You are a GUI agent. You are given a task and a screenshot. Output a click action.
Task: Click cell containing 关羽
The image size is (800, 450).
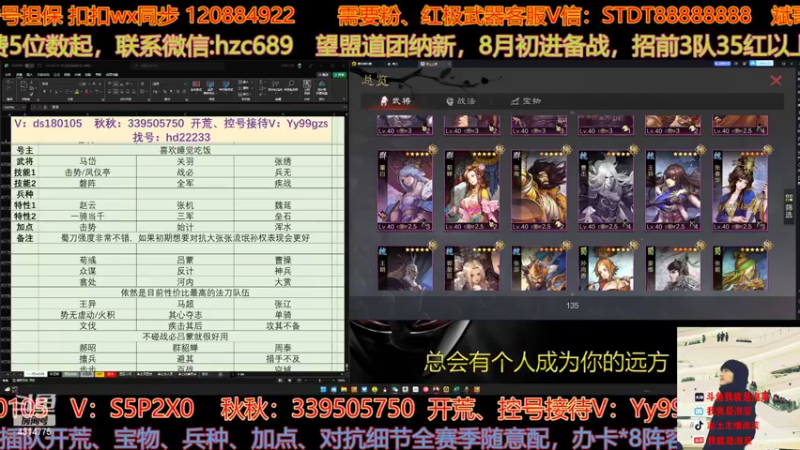coord(185,161)
